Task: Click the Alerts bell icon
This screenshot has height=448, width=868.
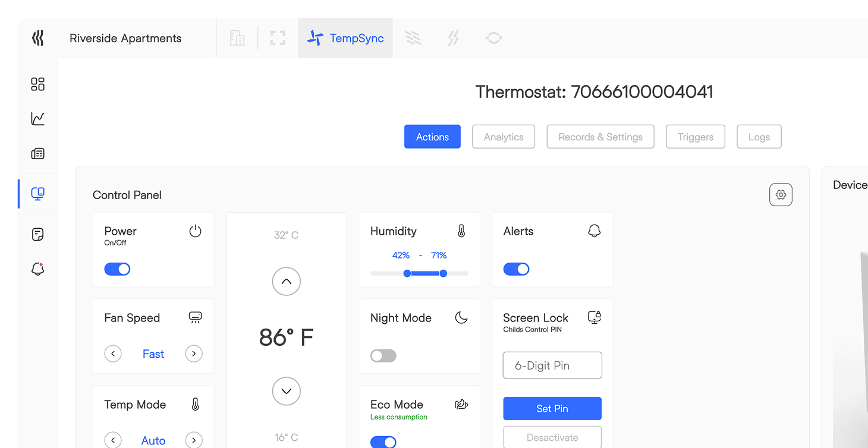Action: click(x=594, y=231)
